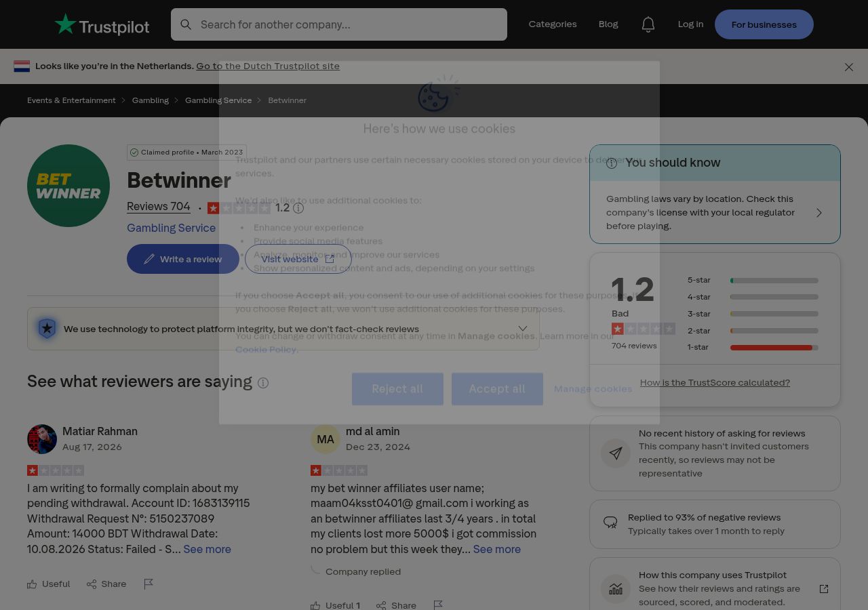Mark md al amin's review as Useful
The image size is (868, 610).
click(336, 605)
